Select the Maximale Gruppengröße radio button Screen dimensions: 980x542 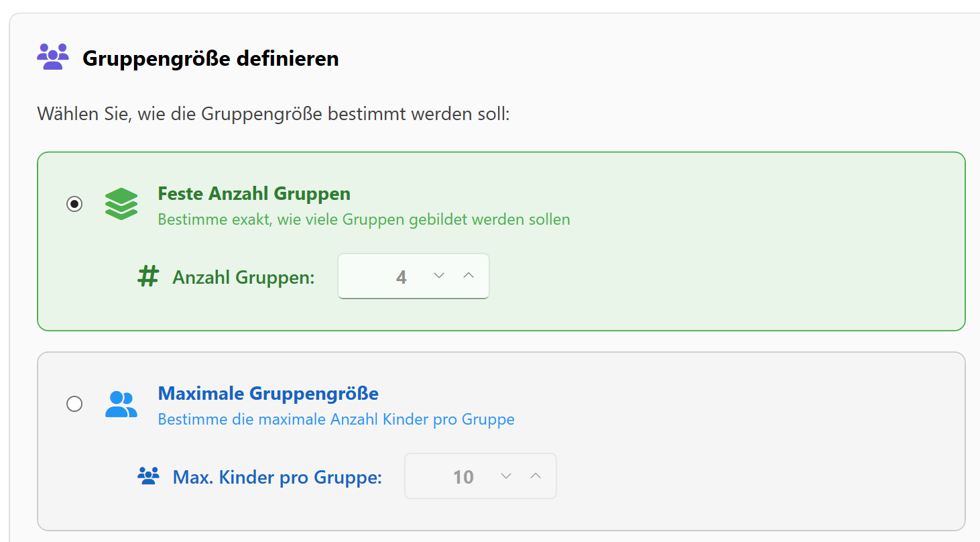(x=74, y=403)
